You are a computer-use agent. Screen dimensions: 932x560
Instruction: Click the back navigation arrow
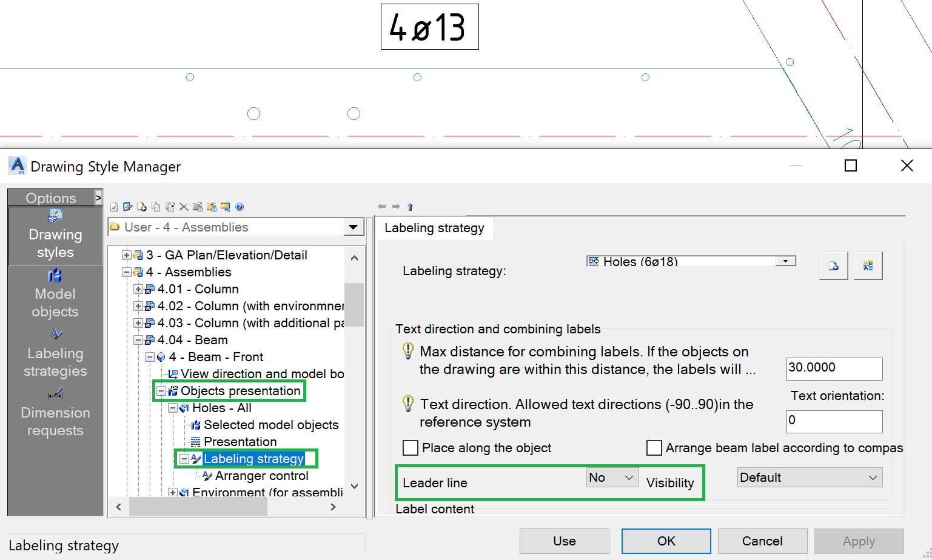(x=382, y=207)
